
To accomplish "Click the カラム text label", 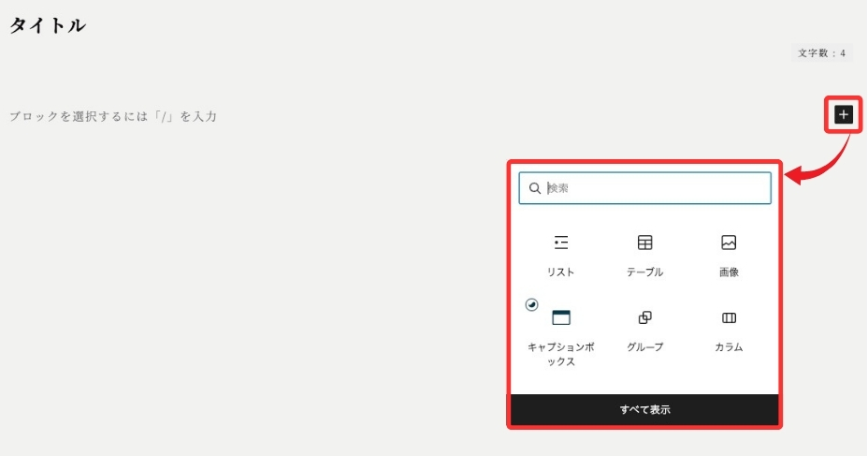I will click(x=729, y=347).
